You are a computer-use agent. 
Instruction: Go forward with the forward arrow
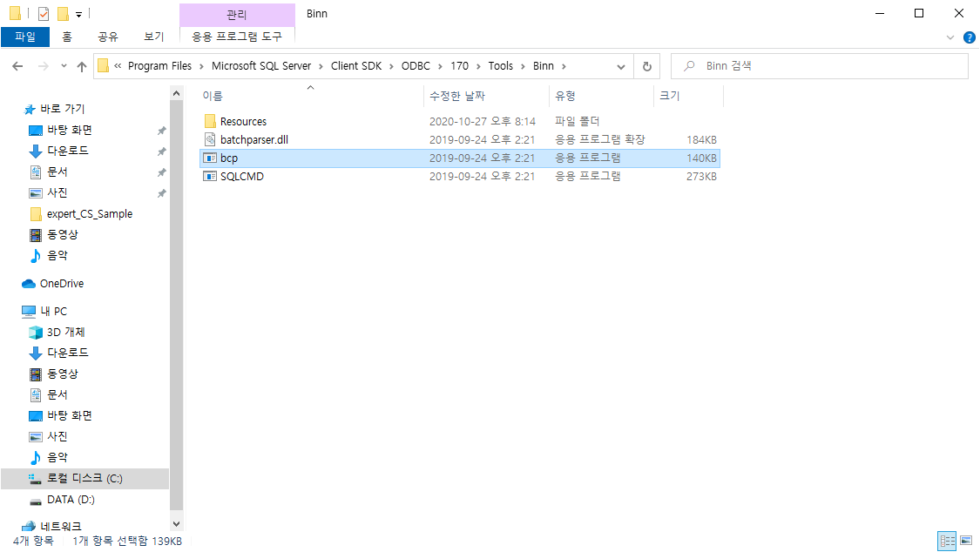44,66
